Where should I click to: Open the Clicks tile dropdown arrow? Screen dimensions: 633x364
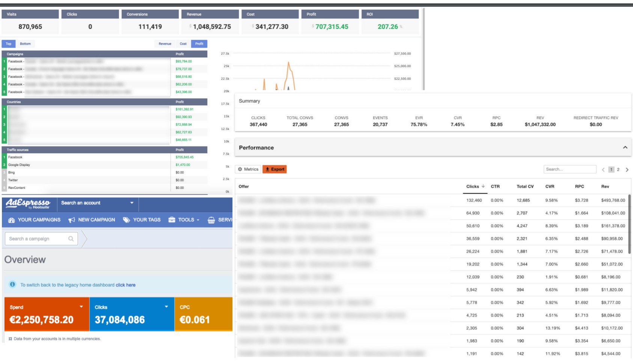(x=166, y=307)
